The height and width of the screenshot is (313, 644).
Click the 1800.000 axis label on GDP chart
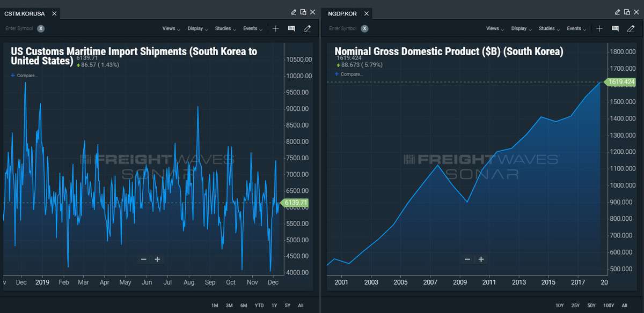pos(624,52)
